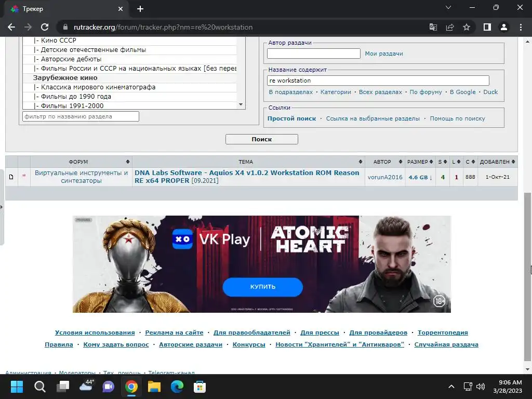Focus the address bar URL
This screenshot has width=532, height=399.
point(163,27)
